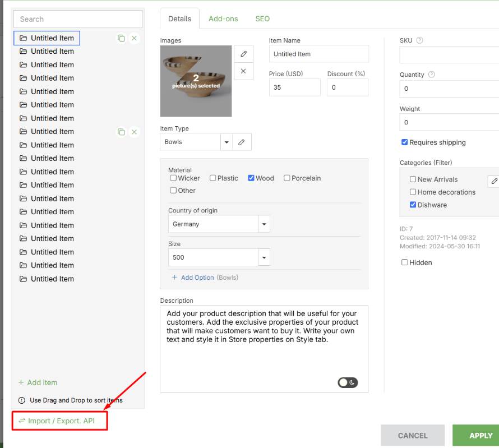This screenshot has width=499, height=448.
Task: Click the Created: 2017-11-14 09:32 text
Action: [x=438, y=238]
